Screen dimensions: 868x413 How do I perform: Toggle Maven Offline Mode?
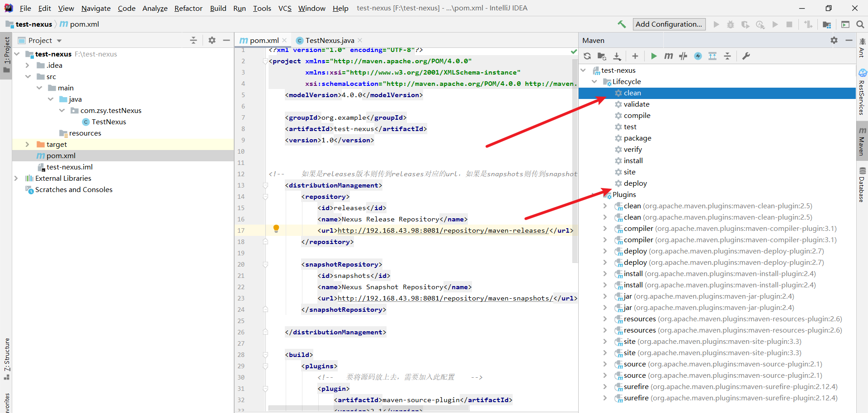[x=683, y=56]
